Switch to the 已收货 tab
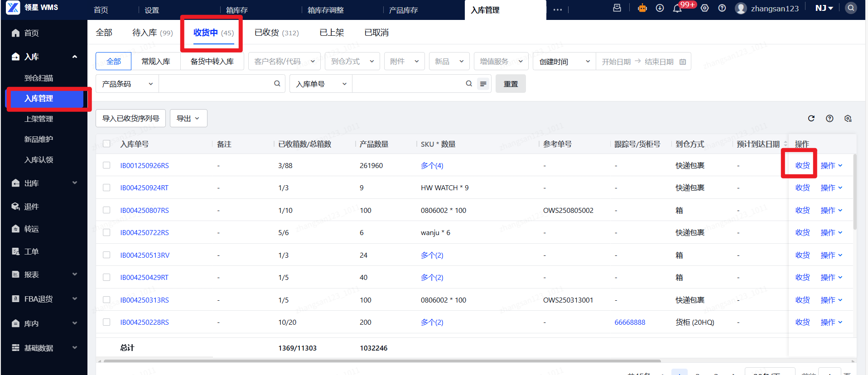Screen dimensions: 868x375 tap(276, 33)
